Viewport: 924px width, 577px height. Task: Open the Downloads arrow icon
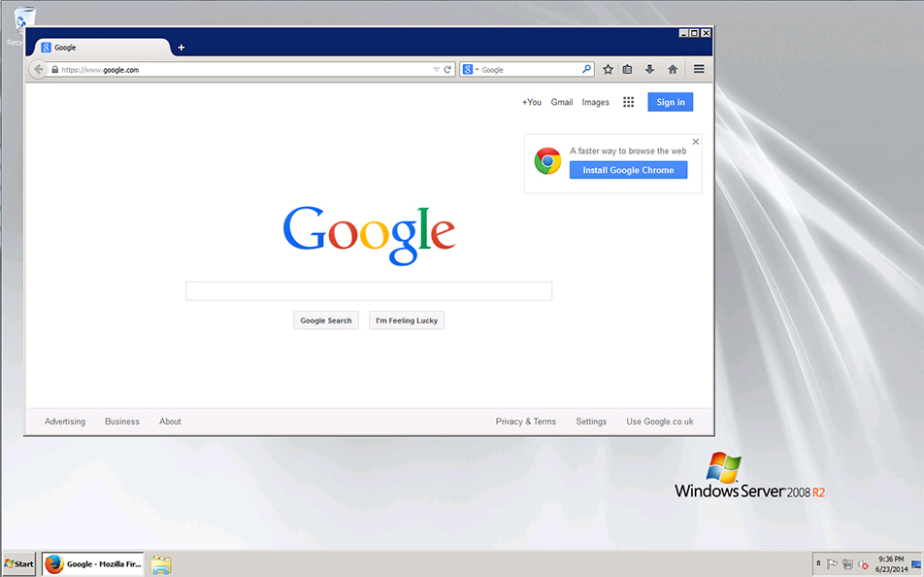[648, 69]
